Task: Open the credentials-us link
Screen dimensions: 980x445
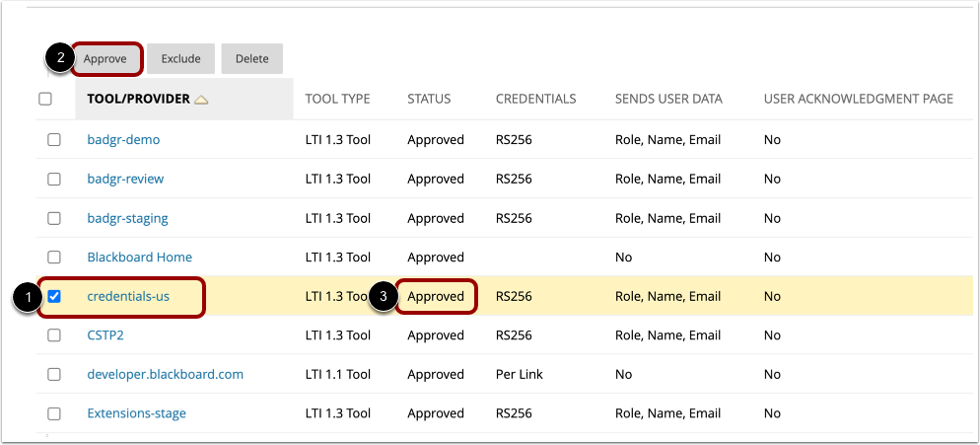Action: [128, 297]
